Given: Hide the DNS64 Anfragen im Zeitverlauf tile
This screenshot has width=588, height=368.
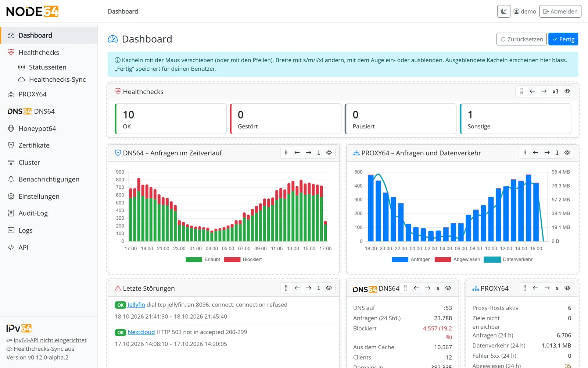Looking at the screenshot, I should point(329,153).
